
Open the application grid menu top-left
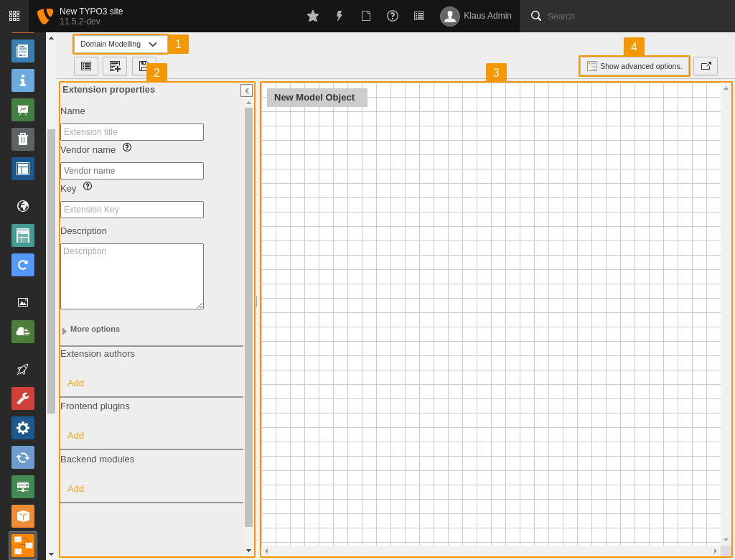[x=14, y=16]
